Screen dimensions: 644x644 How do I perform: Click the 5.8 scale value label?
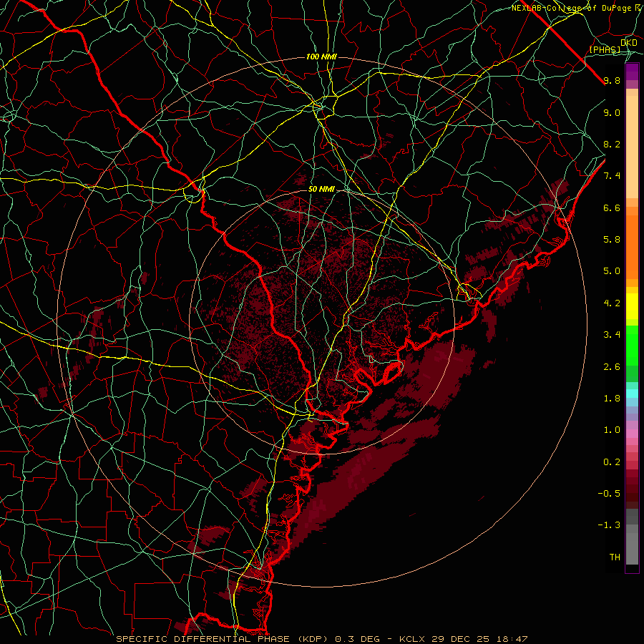612,240
